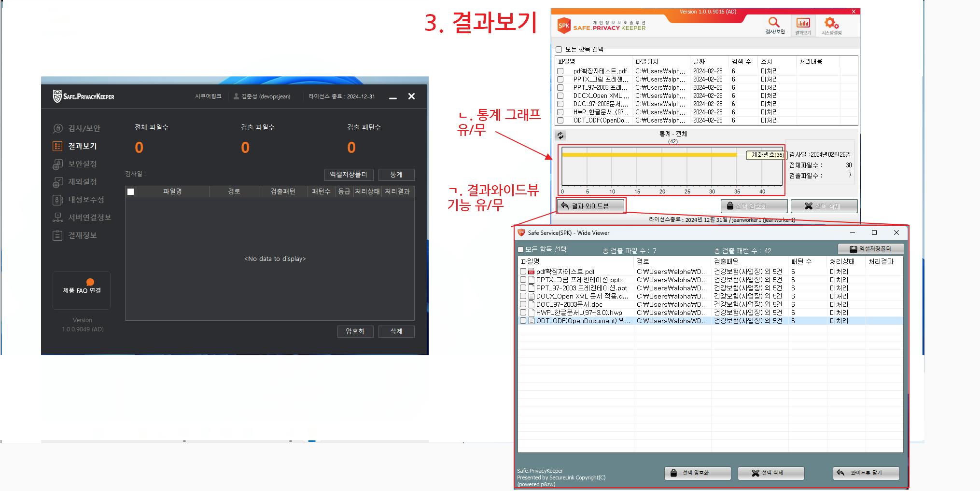Click the 결과보기 list icon in sidebar
The height and width of the screenshot is (491, 980).
point(57,146)
